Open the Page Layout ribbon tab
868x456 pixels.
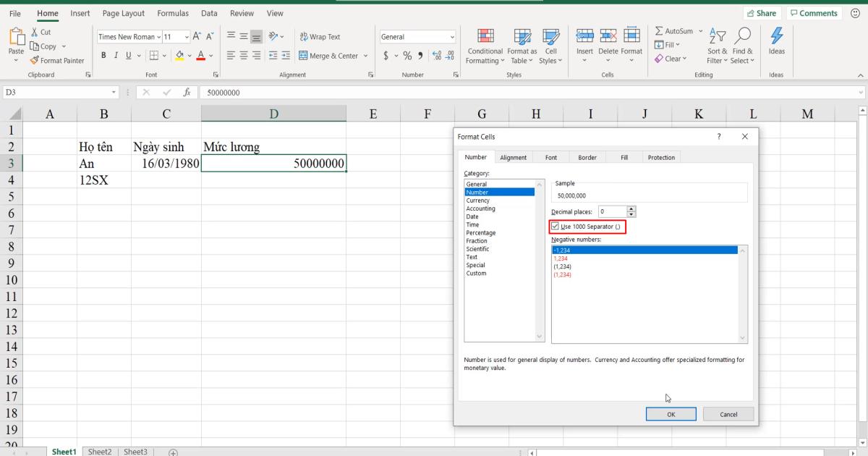tap(123, 13)
